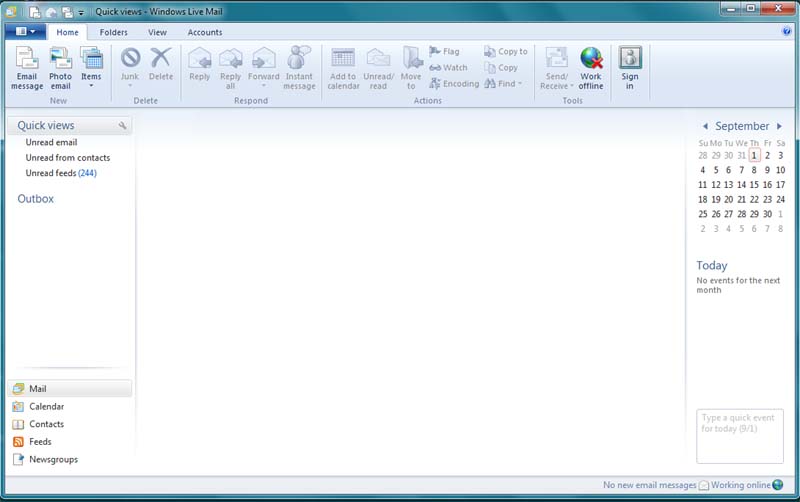Screen dimensions: 800x502
Task: Go to previous month in calendar
Action: pyautogui.click(x=705, y=126)
